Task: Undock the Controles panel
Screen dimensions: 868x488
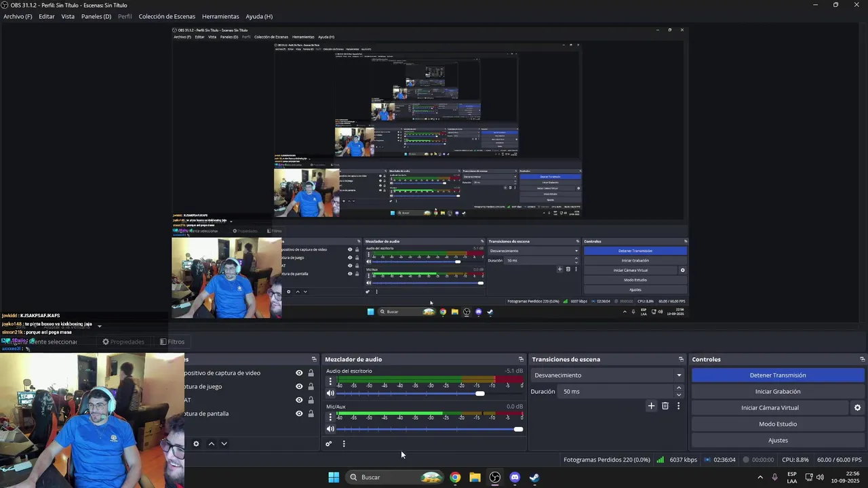Action: (x=862, y=359)
